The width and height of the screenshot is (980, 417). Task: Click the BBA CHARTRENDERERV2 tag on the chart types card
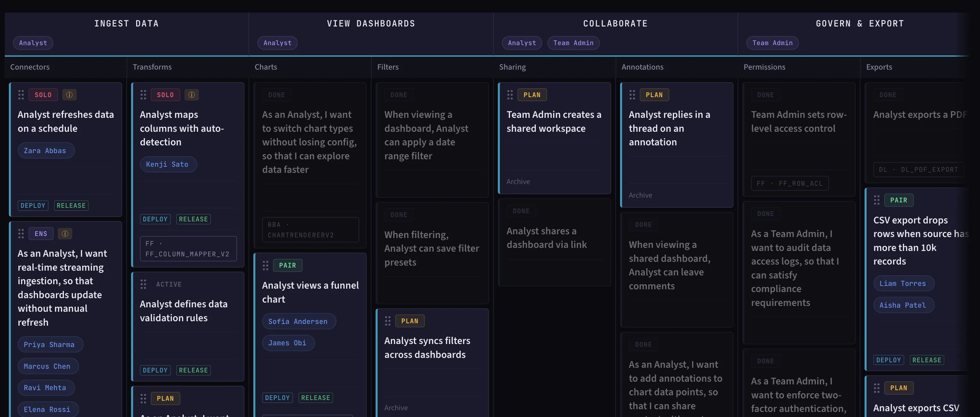[x=310, y=230]
